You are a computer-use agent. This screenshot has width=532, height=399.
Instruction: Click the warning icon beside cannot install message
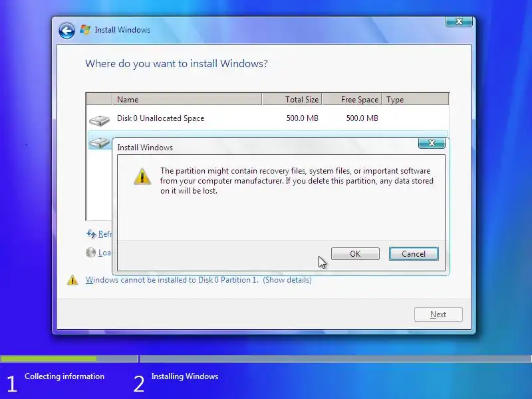72,280
